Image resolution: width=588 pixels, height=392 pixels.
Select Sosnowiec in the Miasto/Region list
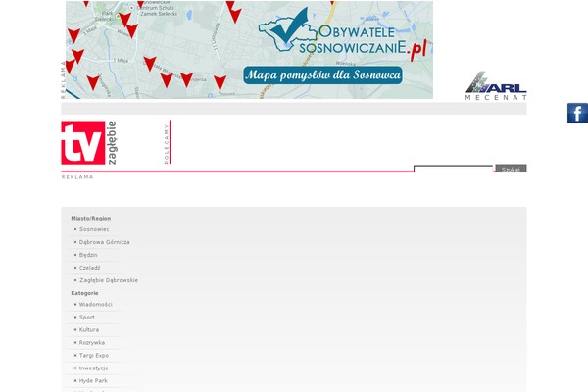pos(94,229)
